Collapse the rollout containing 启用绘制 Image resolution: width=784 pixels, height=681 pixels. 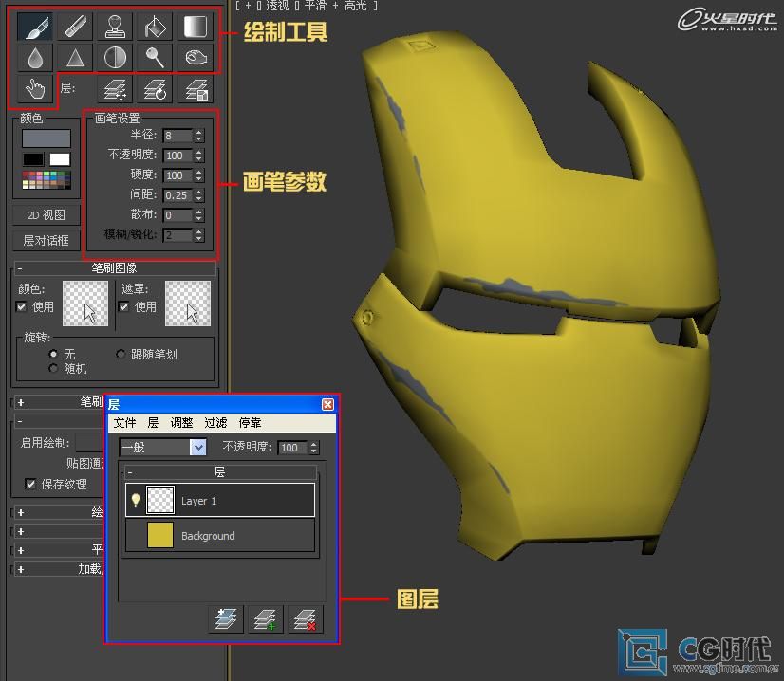20,421
